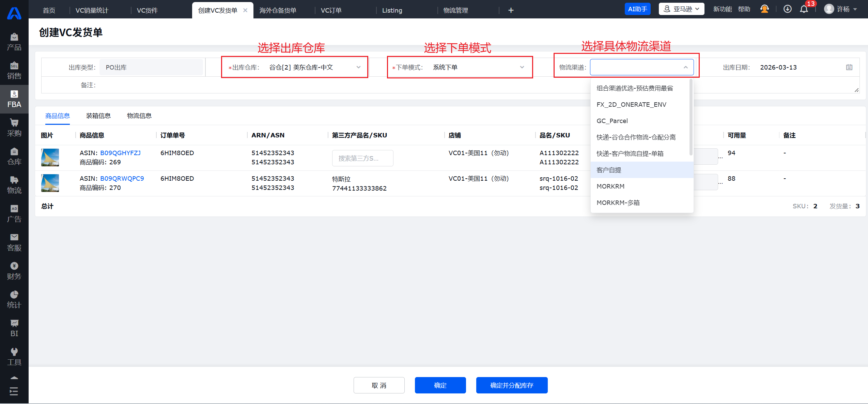The width and height of the screenshot is (868, 404).
Task: Switch to the VC订单 top tab
Action: point(331,10)
